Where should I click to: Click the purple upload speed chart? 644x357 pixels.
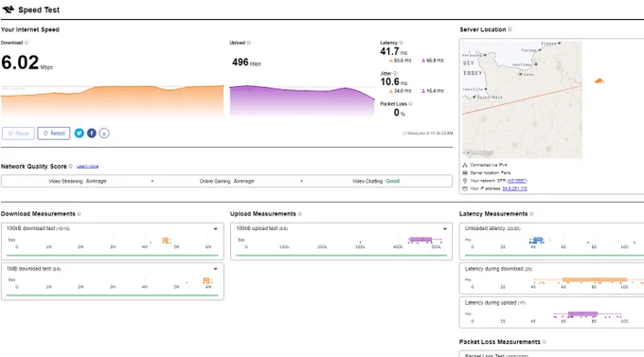pos(302,100)
